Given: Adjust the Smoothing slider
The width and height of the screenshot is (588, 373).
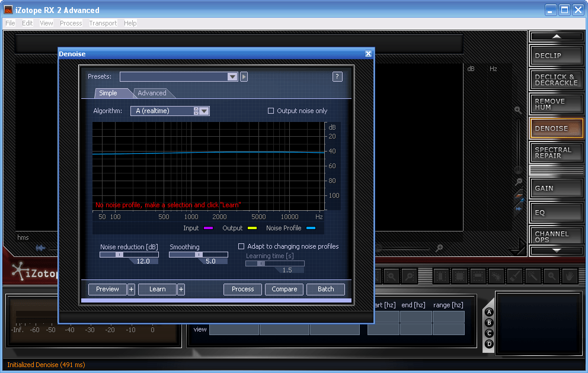Looking at the screenshot, I should tap(199, 255).
